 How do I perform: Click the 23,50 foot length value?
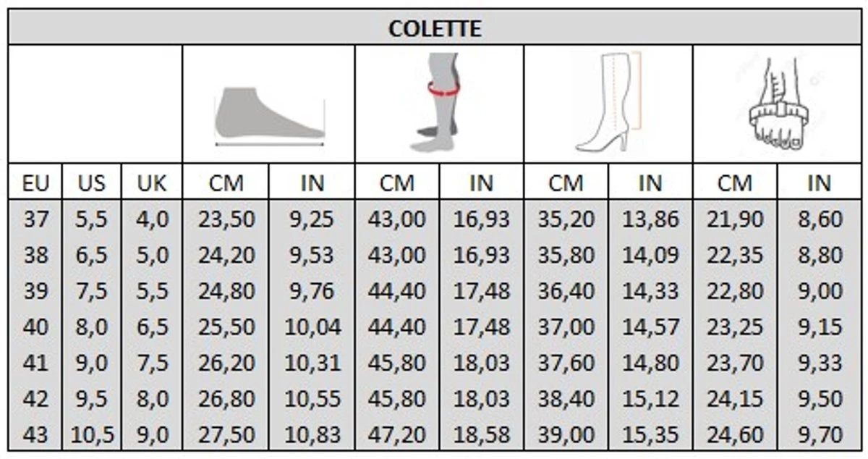[226, 219]
